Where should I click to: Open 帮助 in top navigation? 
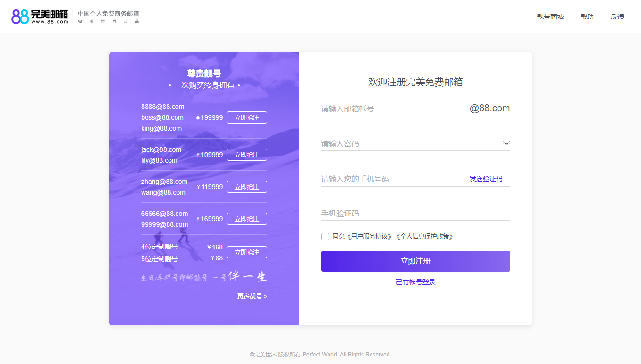[x=587, y=17]
